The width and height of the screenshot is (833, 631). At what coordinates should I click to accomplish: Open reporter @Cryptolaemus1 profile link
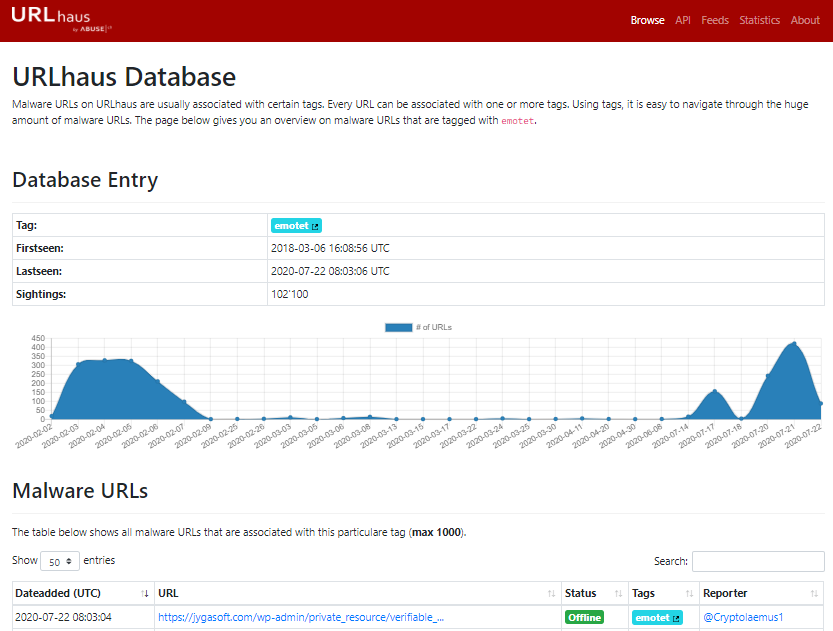click(x=743, y=617)
